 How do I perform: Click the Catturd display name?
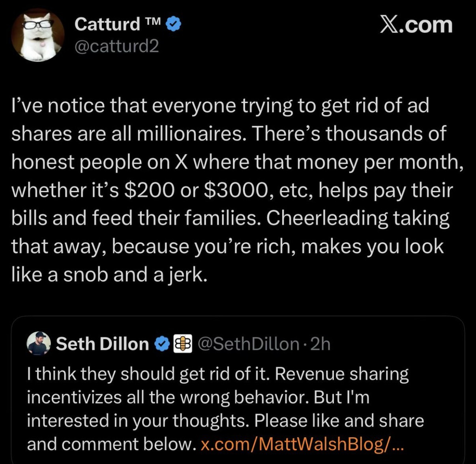click(107, 24)
